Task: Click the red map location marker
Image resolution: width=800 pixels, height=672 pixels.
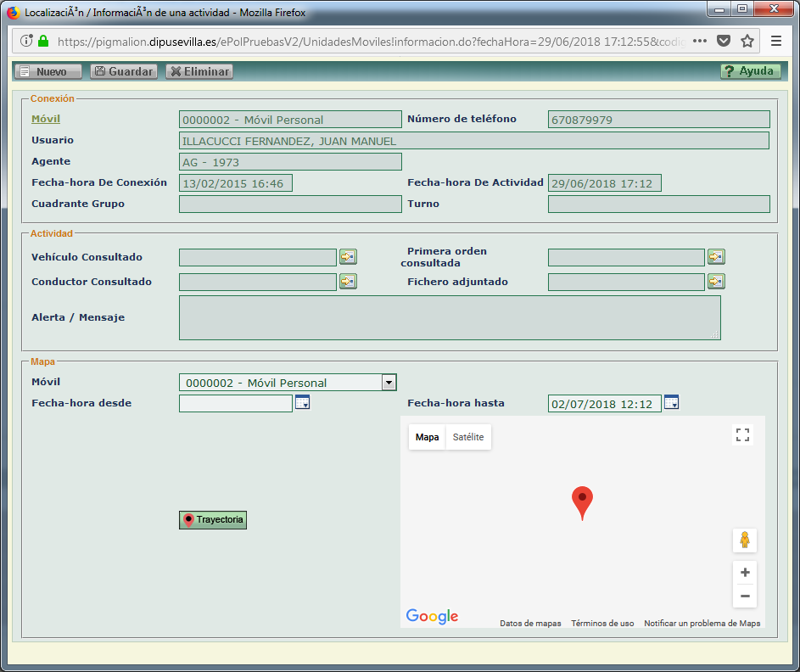Action: click(582, 501)
